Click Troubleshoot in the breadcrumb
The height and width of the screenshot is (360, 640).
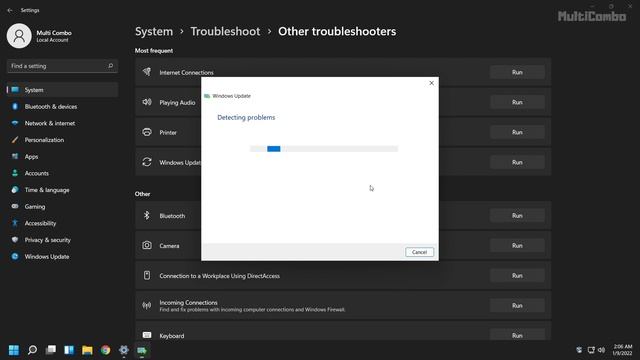click(225, 31)
